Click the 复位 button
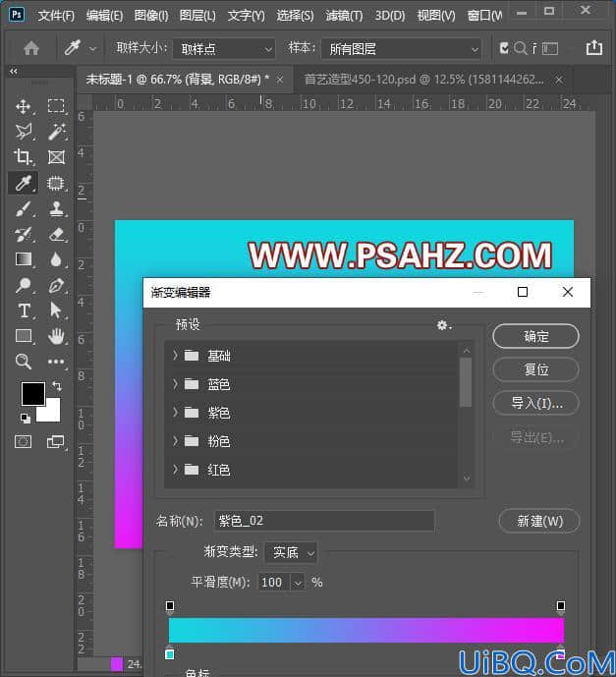Image resolution: width=616 pixels, height=677 pixels. [x=535, y=369]
